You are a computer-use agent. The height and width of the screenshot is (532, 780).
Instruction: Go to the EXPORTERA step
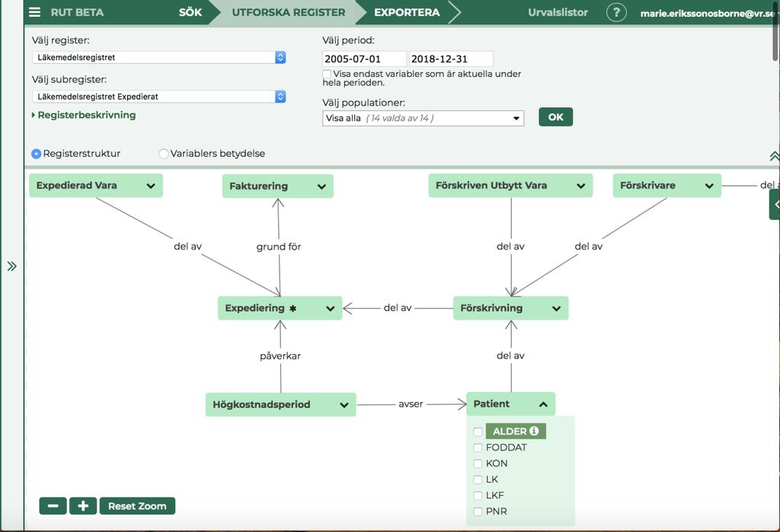[x=407, y=12]
